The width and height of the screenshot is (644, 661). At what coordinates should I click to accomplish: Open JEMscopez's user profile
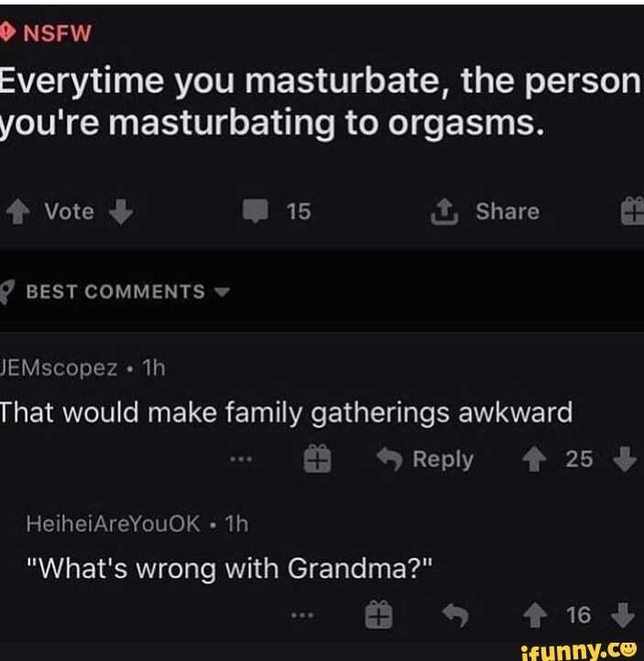pos(59,368)
